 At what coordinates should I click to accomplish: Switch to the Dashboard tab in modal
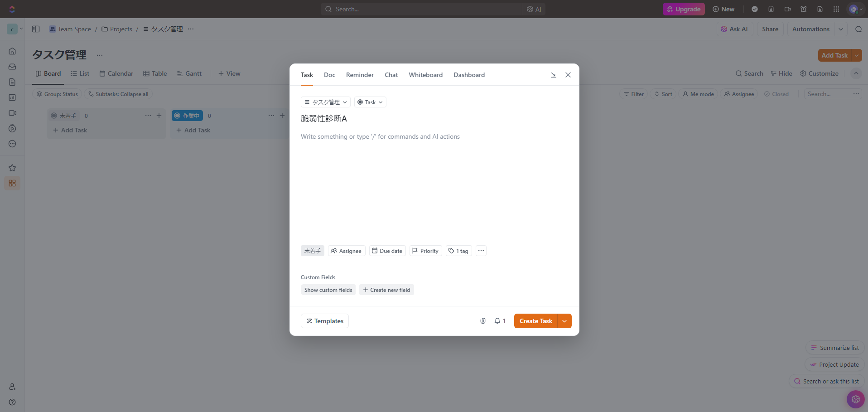pos(469,75)
